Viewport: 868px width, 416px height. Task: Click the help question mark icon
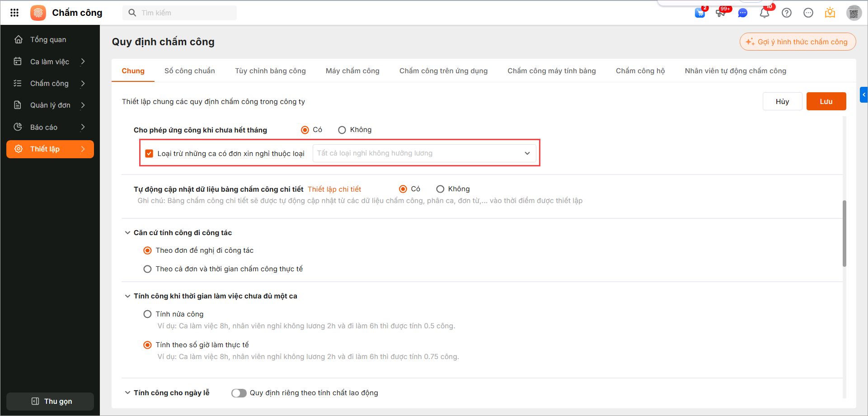[x=787, y=13]
